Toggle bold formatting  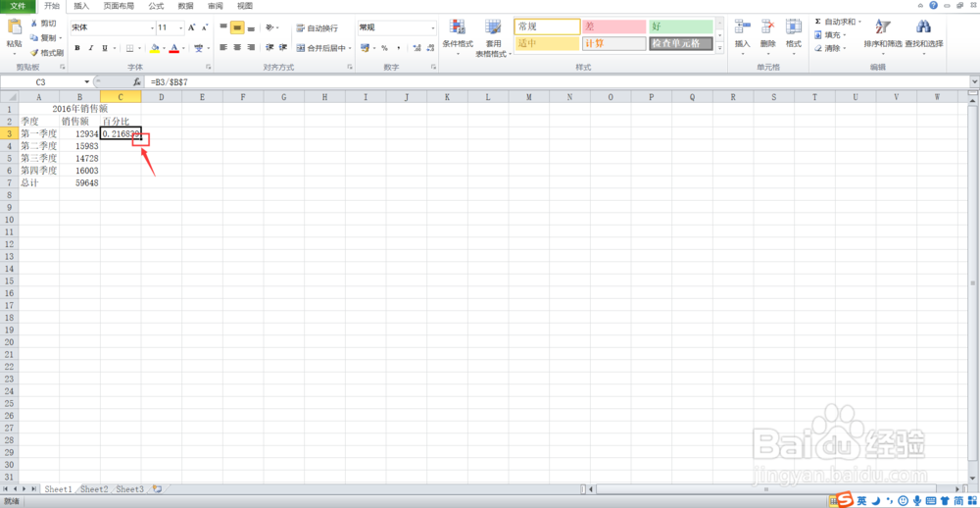[x=77, y=48]
